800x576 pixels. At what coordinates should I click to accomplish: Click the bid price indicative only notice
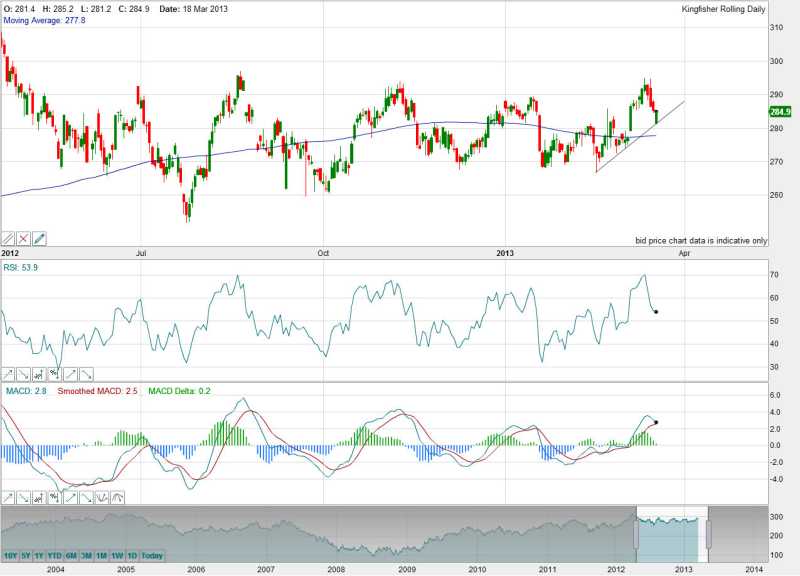pyautogui.click(x=701, y=240)
